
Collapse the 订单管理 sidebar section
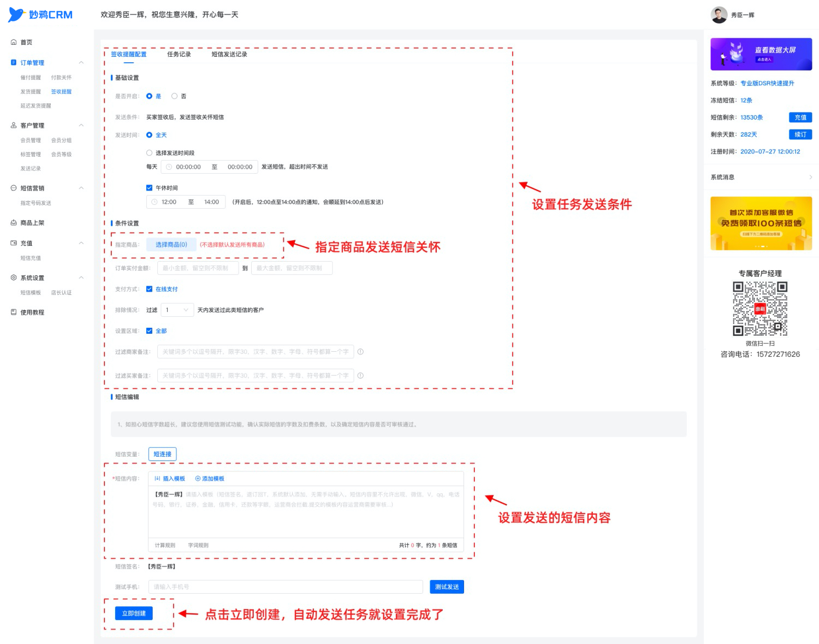[x=81, y=63]
